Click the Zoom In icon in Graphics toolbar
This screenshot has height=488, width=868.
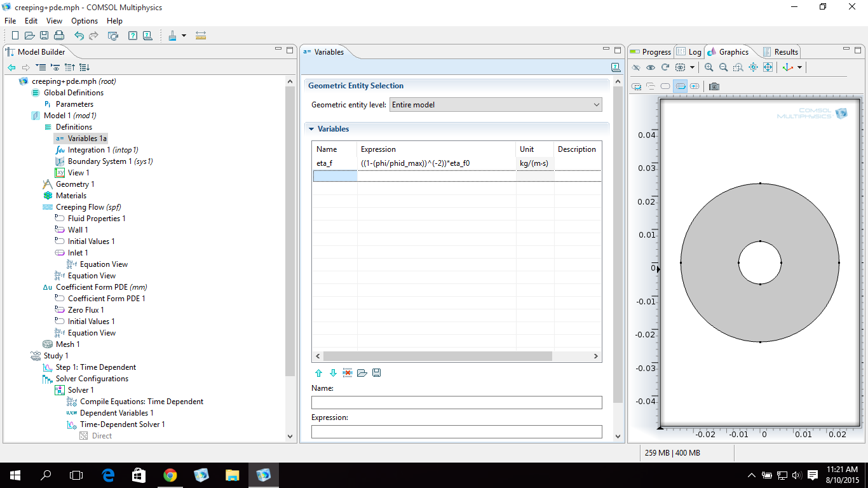[709, 67]
